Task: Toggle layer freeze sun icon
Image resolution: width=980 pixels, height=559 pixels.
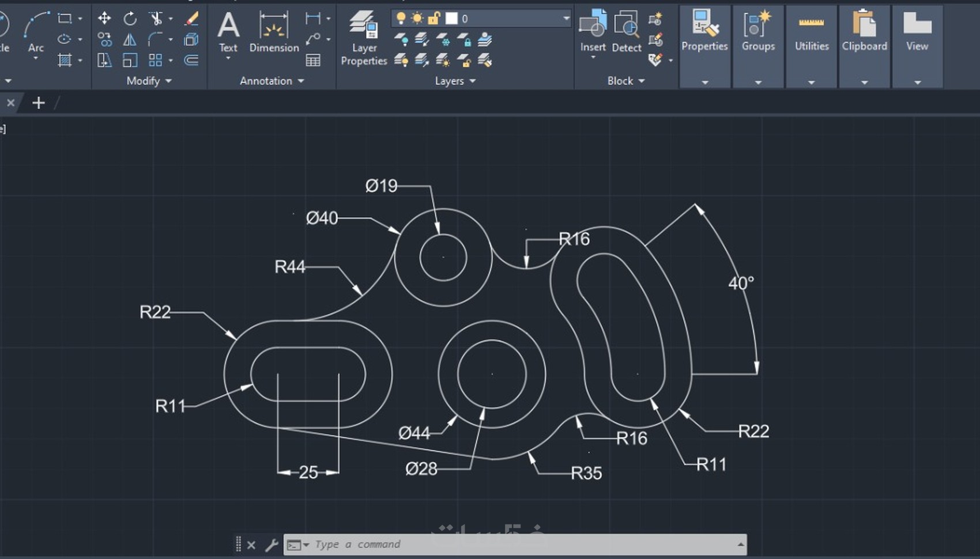Action: [417, 18]
